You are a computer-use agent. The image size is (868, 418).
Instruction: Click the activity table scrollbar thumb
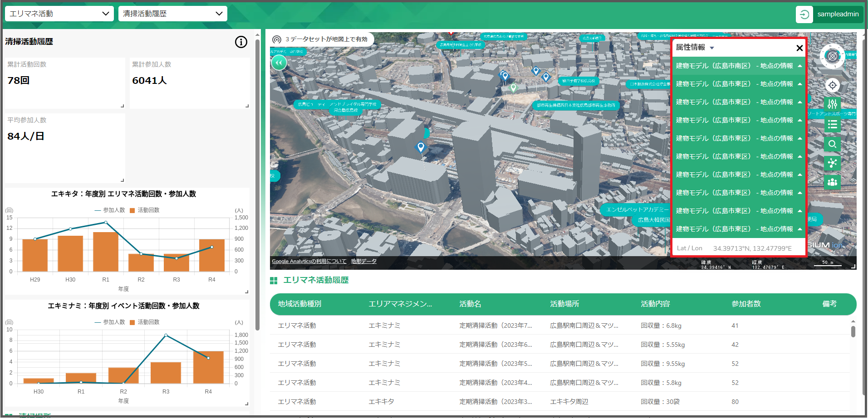point(853,331)
